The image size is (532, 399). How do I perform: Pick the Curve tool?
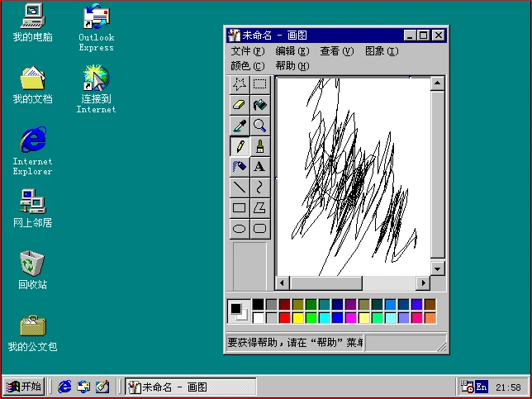[260, 188]
